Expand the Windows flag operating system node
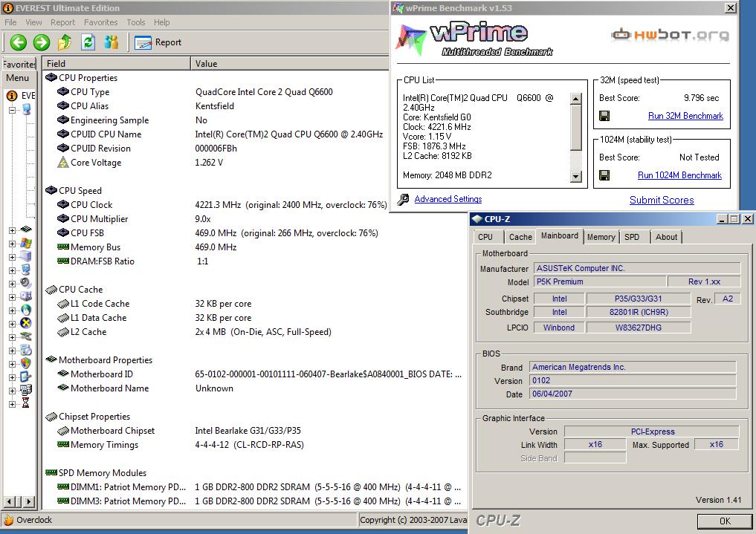This screenshot has width=756, height=534. pyautogui.click(x=12, y=244)
